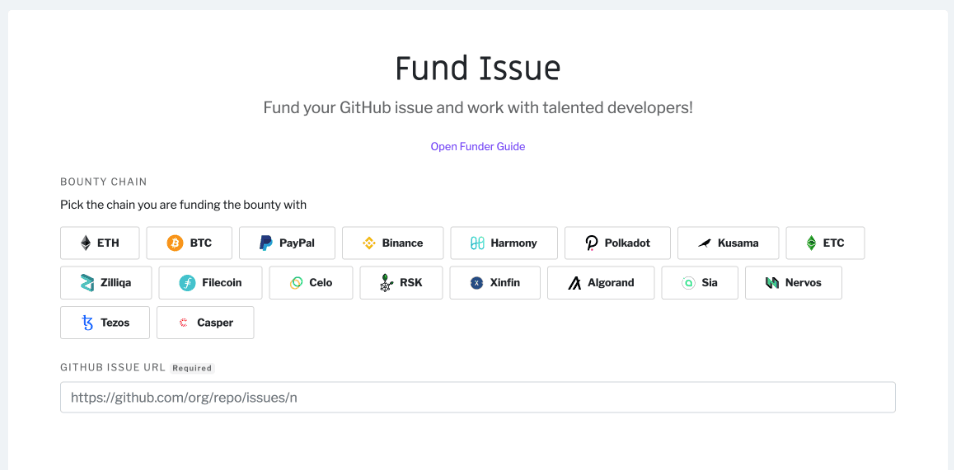
Task: Click 'Pick the chain you are funding' text
Action: coord(183,205)
